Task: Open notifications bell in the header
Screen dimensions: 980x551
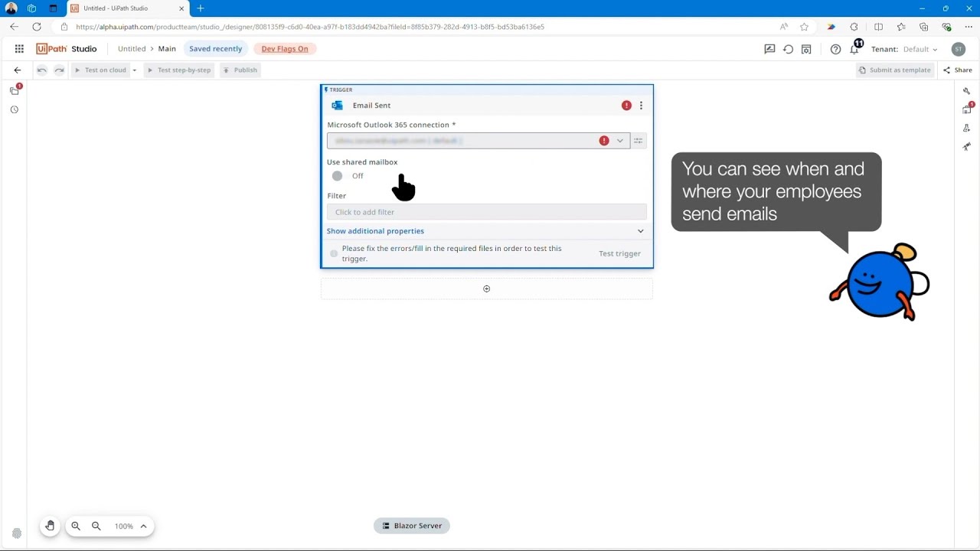Action: (854, 49)
